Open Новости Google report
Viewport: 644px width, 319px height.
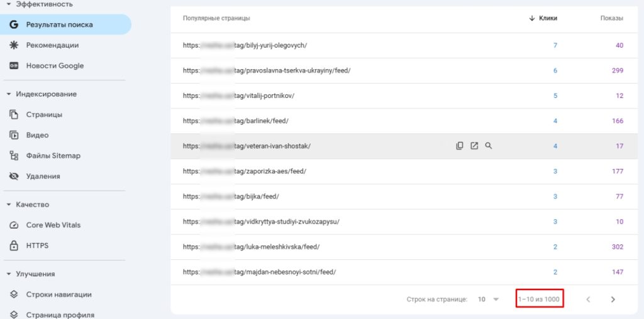55,65
